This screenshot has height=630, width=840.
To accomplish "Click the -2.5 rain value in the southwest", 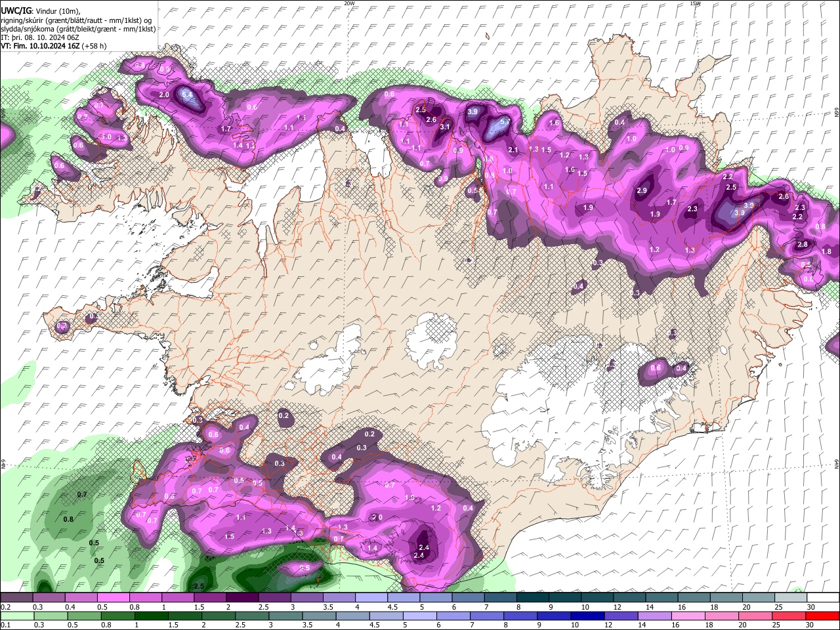I will (198, 585).
